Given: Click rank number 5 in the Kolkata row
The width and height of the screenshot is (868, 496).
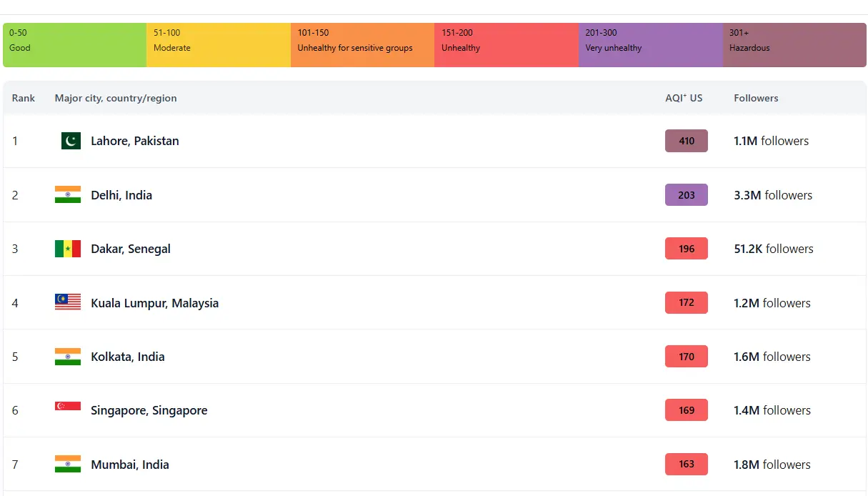Looking at the screenshot, I should tap(15, 357).
